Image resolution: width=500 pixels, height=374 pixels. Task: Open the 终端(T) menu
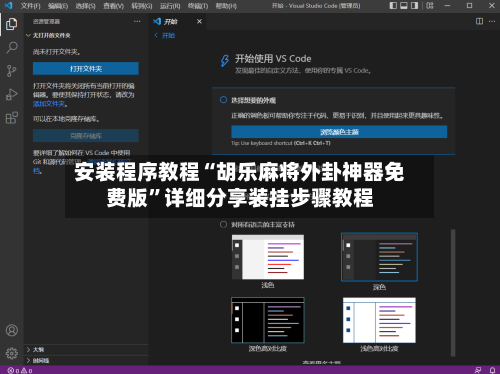click(198, 6)
